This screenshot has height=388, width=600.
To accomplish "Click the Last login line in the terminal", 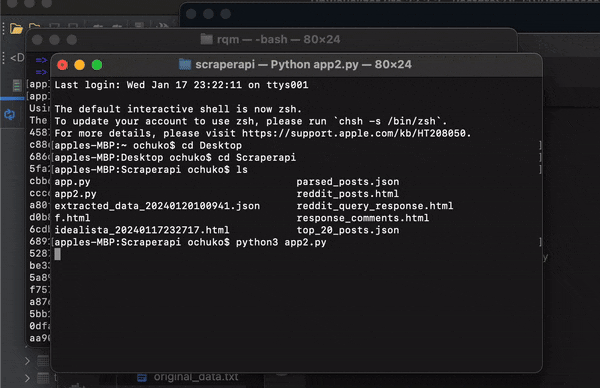I will point(181,85).
